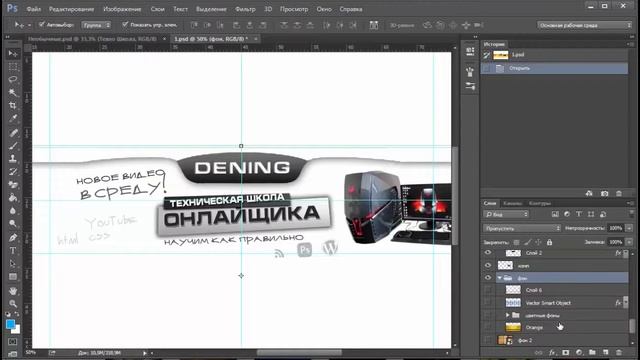
Task: Toggle the Автовыбор checkbox
Action: [x=41, y=24]
